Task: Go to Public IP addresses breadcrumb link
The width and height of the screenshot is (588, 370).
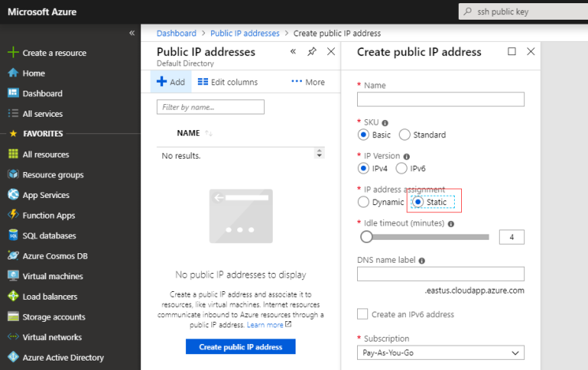Action: 245,33
